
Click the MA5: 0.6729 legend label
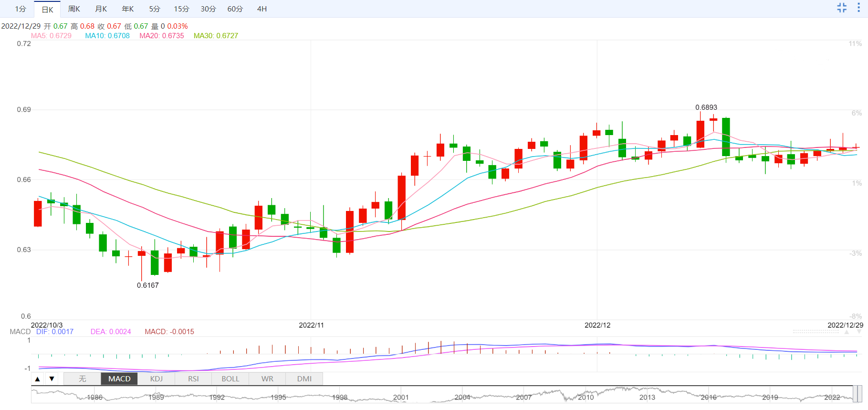click(x=51, y=36)
